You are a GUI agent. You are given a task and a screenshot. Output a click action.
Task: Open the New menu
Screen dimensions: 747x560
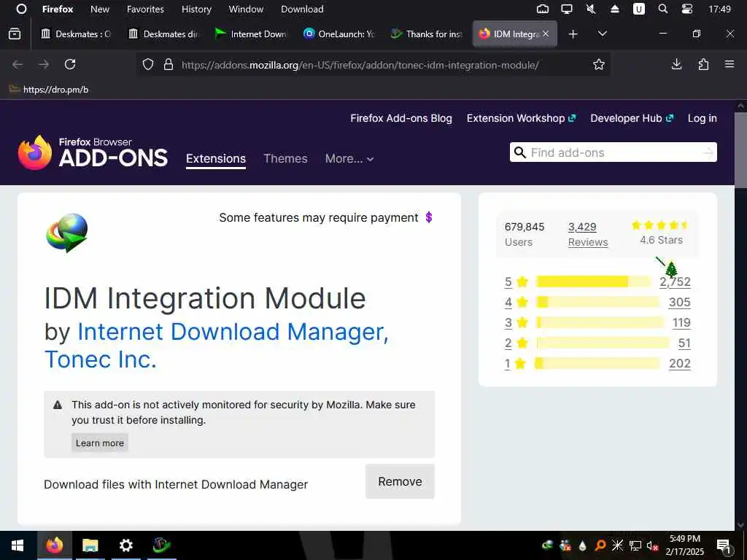point(100,9)
